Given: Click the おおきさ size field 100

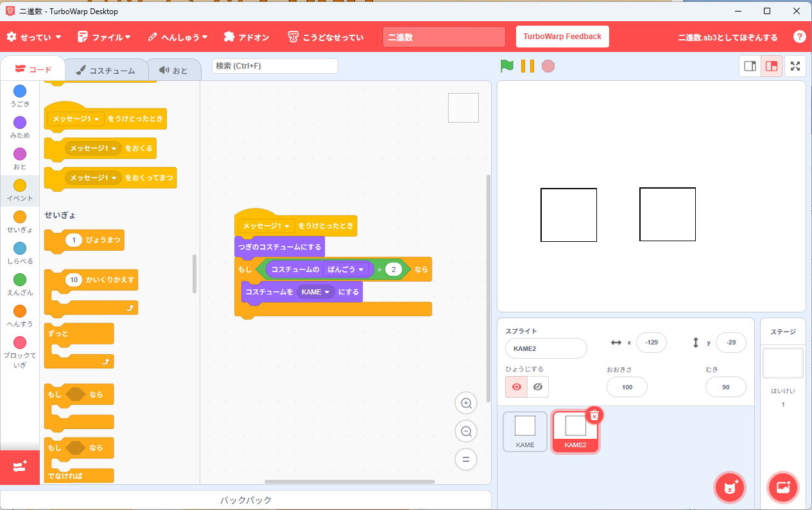Looking at the screenshot, I should pos(627,387).
